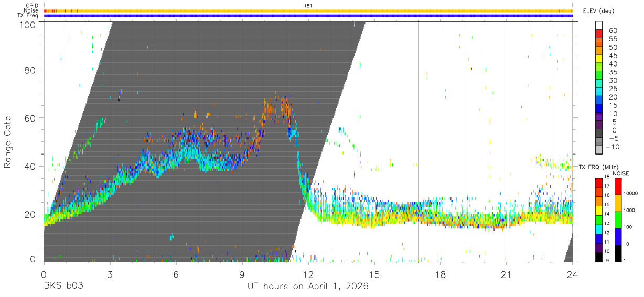The width and height of the screenshot is (644, 297).
Task: Click the '80' tick on the Range Gate axis
Action: [x=30, y=70]
